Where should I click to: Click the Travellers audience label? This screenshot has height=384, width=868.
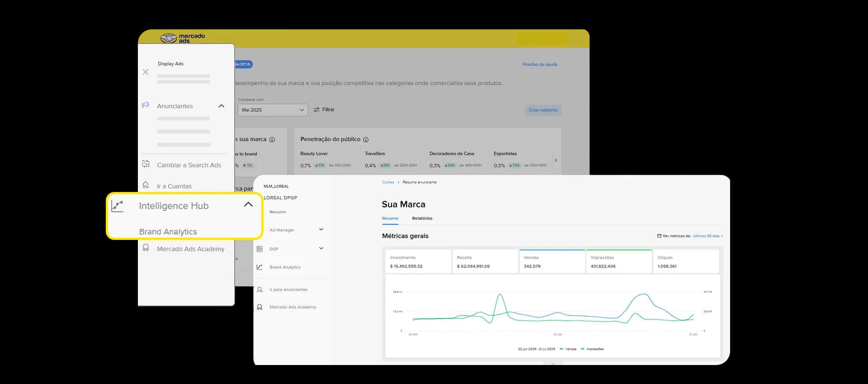(375, 154)
